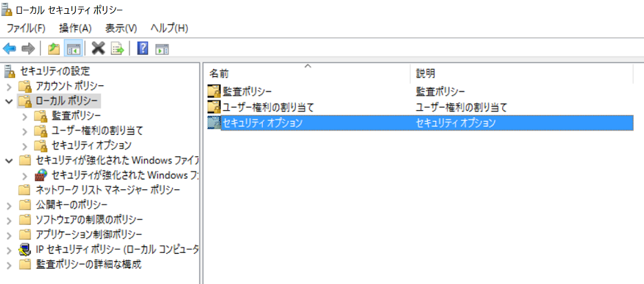Open the 操作(A) menu
Image resolution: width=644 pixels, height=284 pixels.
[75, 28]
